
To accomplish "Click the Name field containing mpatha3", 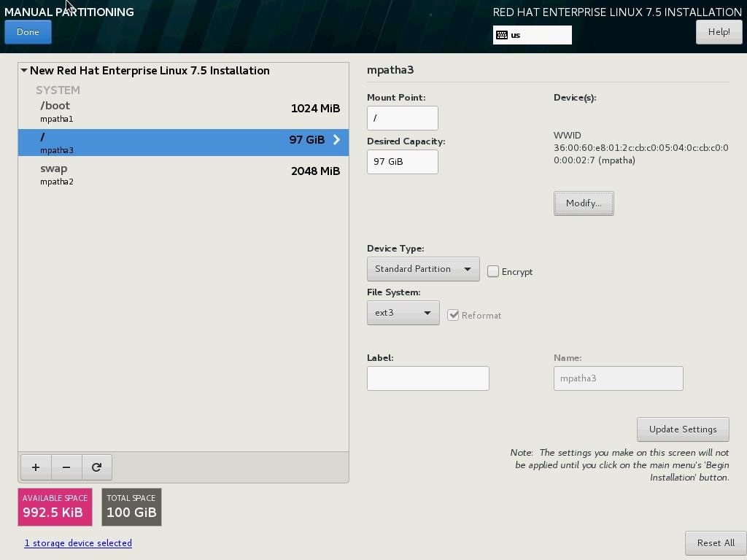I will (x=619, y=378).
